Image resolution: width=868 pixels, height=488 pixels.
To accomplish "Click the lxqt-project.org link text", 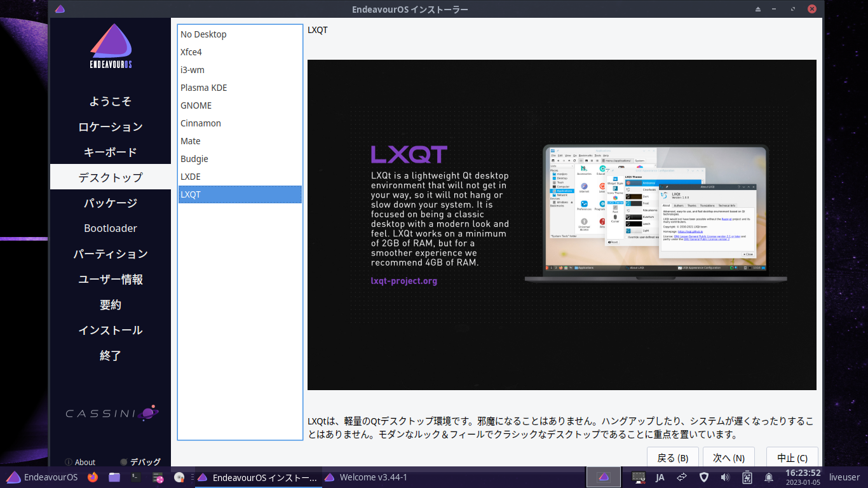I will (x=404, y=280).
